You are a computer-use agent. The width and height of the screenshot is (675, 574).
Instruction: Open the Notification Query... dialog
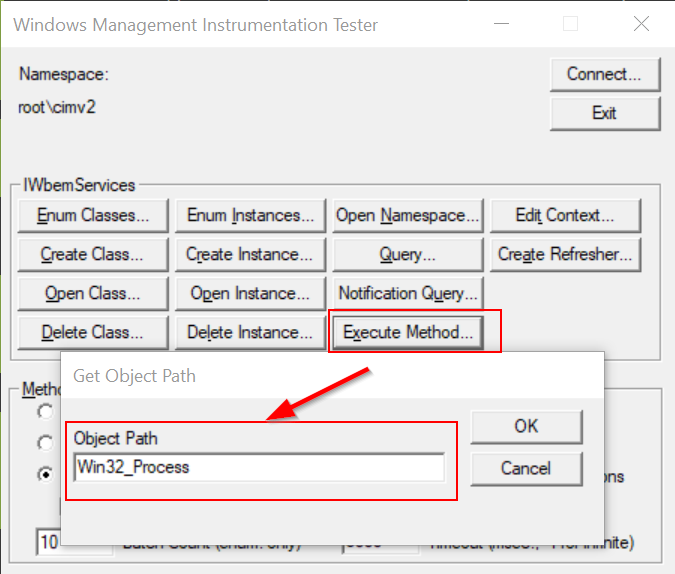[x=408, y=293]
